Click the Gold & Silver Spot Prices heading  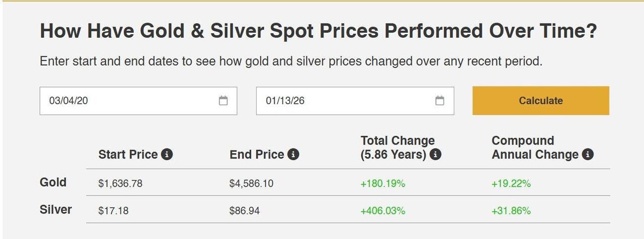point(318,31)
